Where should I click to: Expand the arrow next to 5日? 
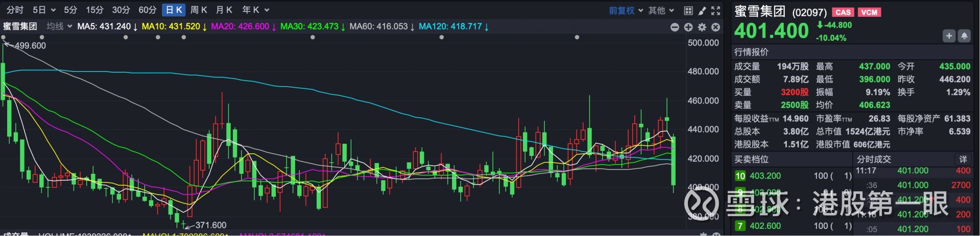(x=53, y=10)
